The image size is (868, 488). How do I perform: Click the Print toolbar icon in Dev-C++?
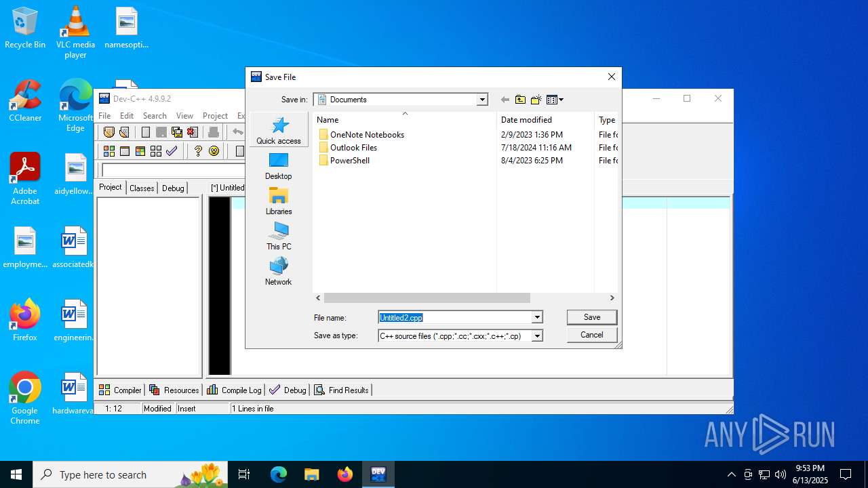click(x=214, y=132)
